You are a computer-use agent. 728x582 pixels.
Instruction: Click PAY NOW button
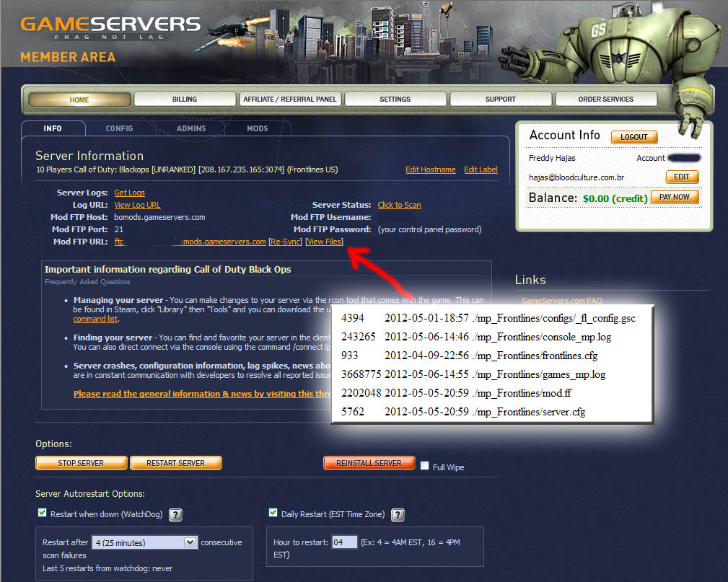click(675, 198)
